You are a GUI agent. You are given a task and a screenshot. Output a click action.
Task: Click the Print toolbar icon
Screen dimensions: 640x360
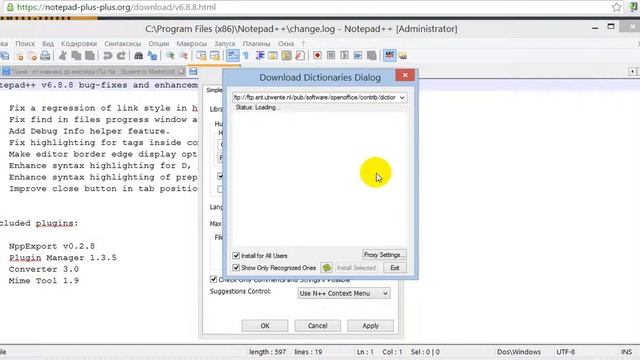(x=45, y=56)
